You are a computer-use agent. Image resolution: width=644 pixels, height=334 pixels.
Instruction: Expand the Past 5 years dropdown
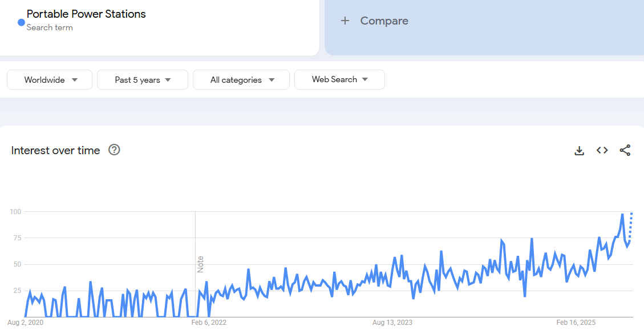pos(143,80)
